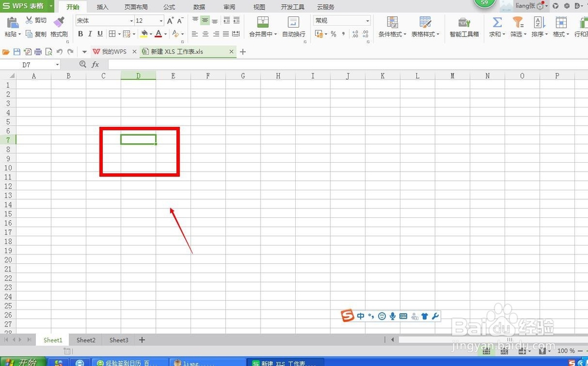The height and width of the screenshot is (366, 588).
Task: Toggle italic formatting
Action: tap(90, 34)
